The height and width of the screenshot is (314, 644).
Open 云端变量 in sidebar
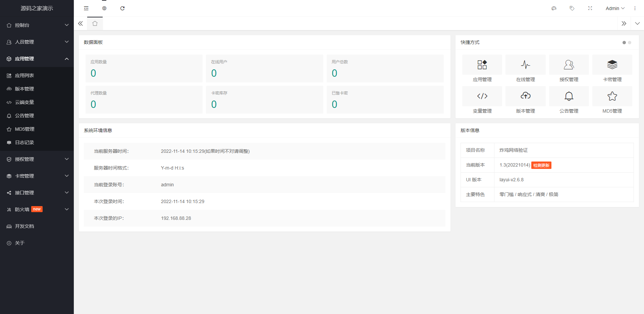click(37, 102)
